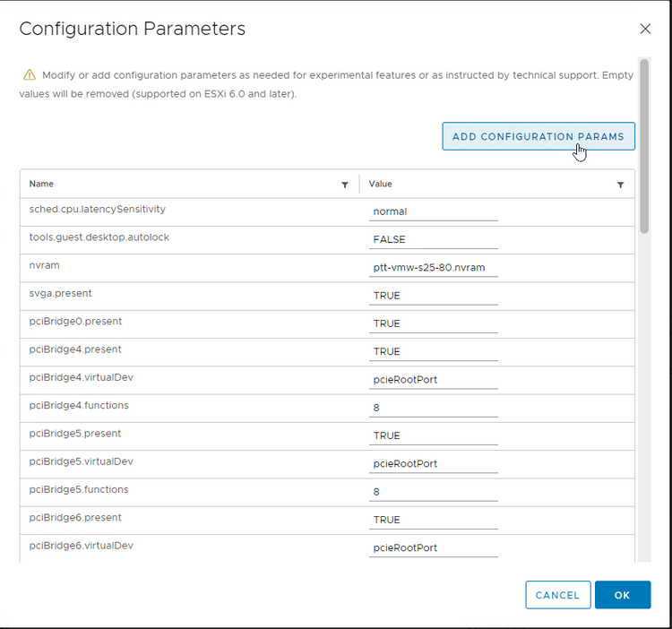The image size is (672, 629).
Task: Cancel the configuration changes
Action: coord(557,595)
